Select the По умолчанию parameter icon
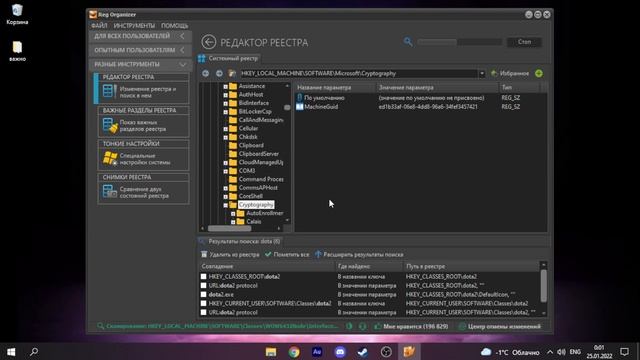The height and width of the screenshot is (360, 640). (x=300, y=98)
